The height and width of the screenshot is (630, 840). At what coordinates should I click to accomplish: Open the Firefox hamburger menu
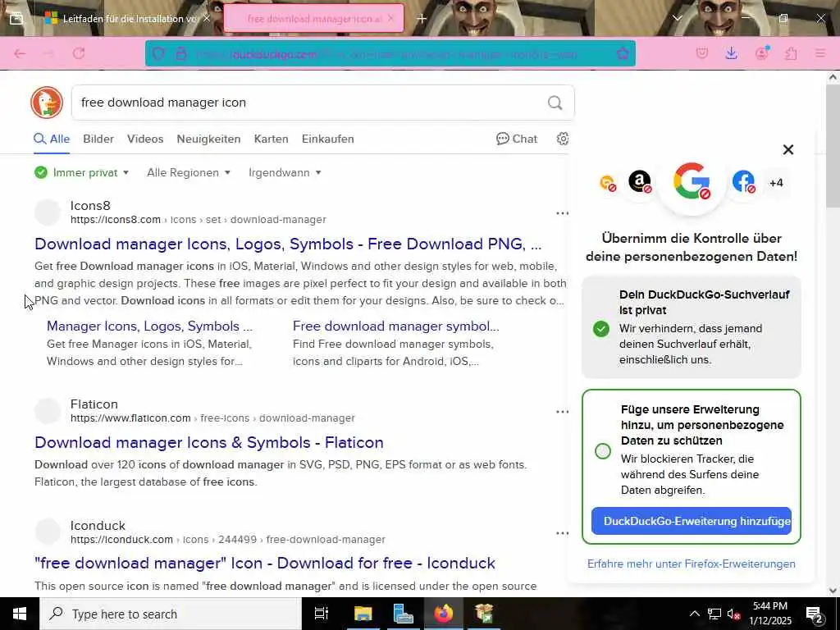[x=820, y=53]
